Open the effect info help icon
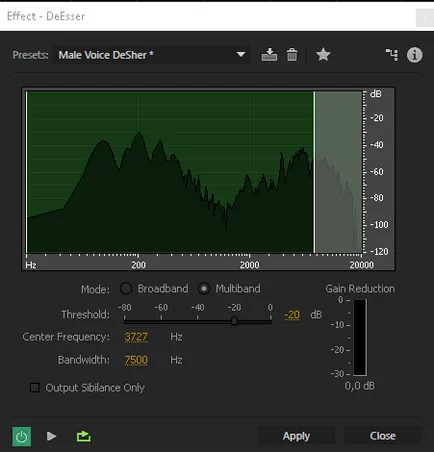434x452 pixels. [x=415, y=55]
